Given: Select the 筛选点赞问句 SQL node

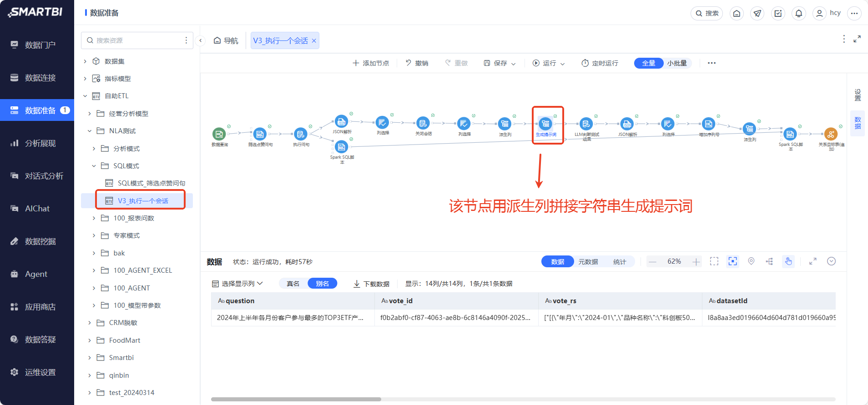Looking at the screenshot, I should coord(260,134).
